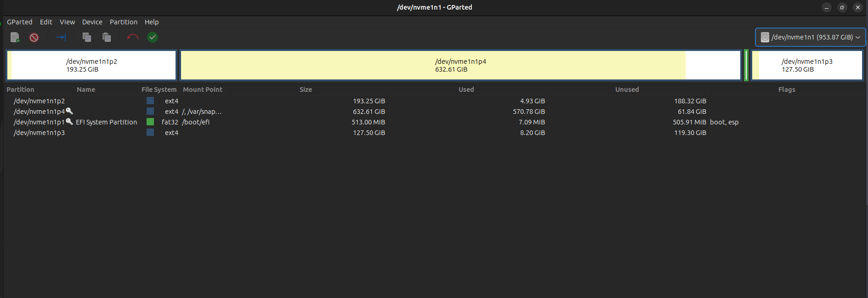Click the Name column header
Viewport: 868px width, 298px height.
(106, 90)
